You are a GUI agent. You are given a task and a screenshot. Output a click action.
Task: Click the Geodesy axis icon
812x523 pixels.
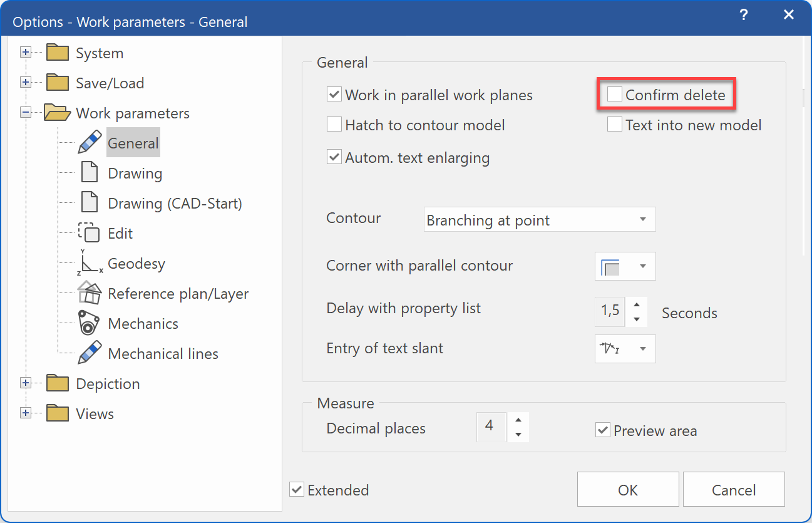[90, 264]
